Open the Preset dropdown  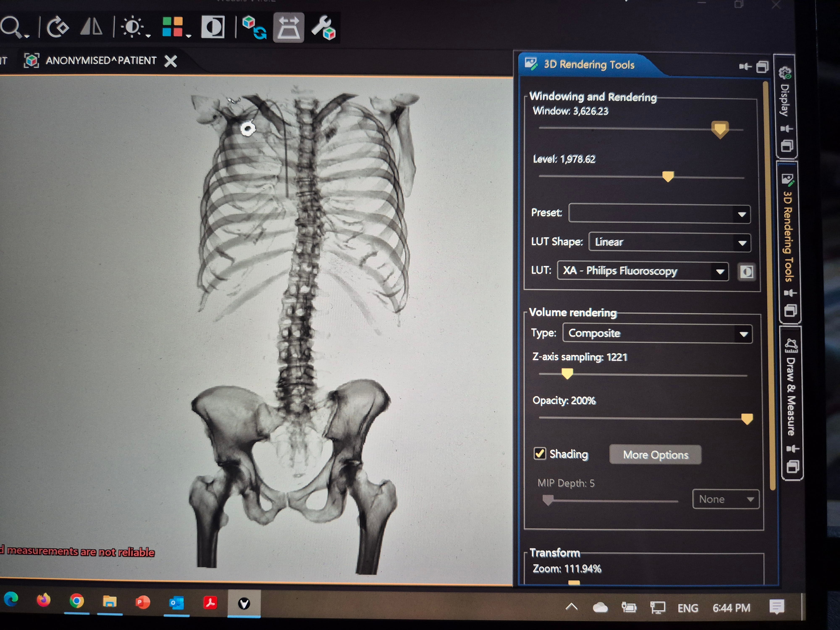[659, 214]
